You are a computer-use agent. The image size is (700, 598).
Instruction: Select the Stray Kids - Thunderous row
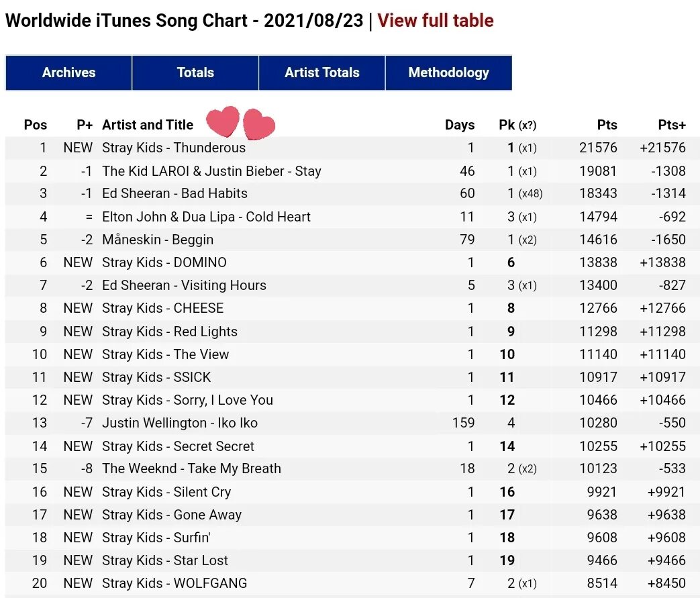(x=174, y=148)
